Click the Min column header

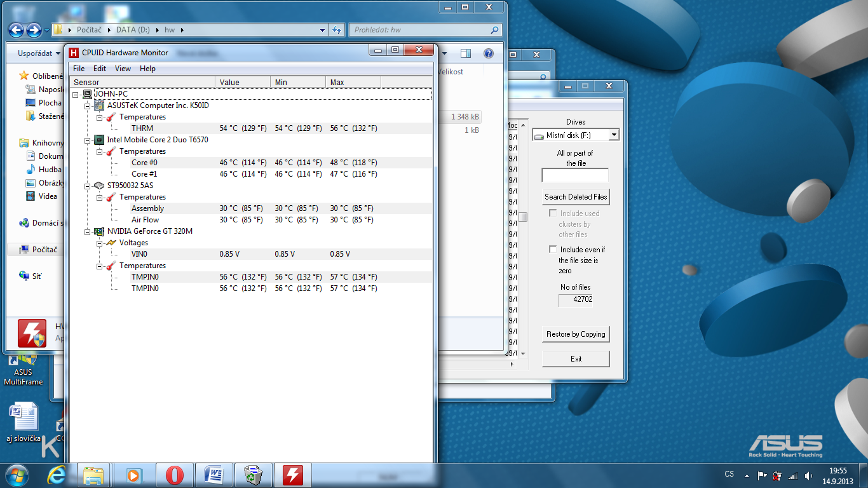(x=298, y=82)
